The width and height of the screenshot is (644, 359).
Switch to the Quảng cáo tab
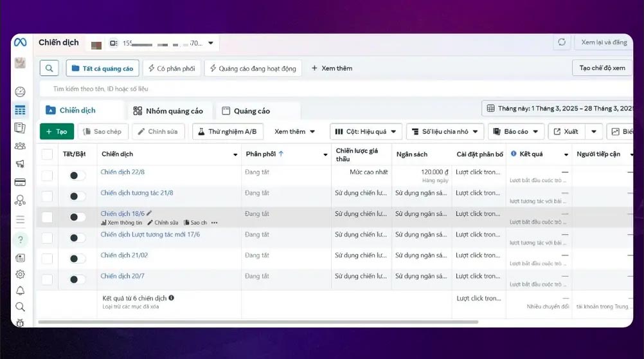click(x=258, y=111)
